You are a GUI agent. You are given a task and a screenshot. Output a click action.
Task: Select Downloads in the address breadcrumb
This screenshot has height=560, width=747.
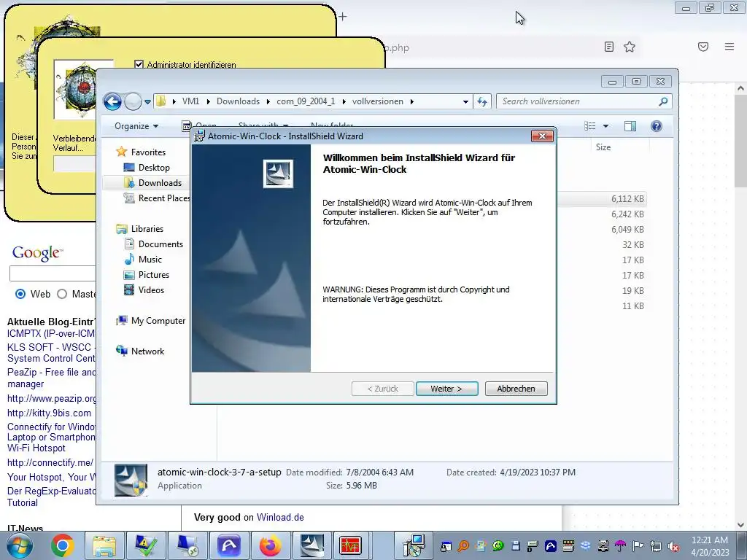239,101
